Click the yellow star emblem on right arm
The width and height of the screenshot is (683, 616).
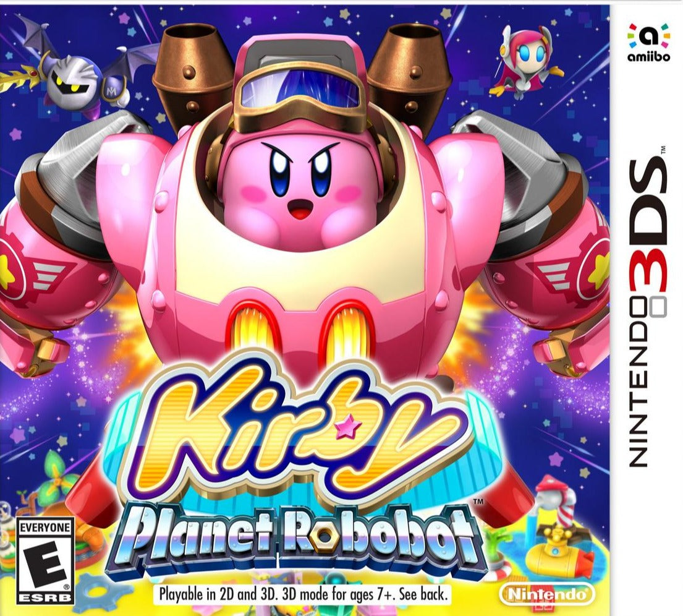click(x=598, y=269)
